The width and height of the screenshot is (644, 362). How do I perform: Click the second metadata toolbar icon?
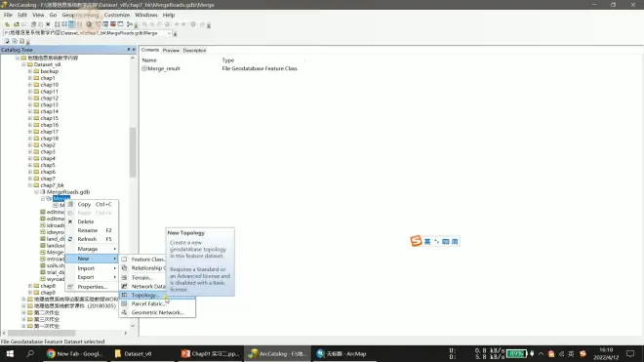click(x=15, y=41)
